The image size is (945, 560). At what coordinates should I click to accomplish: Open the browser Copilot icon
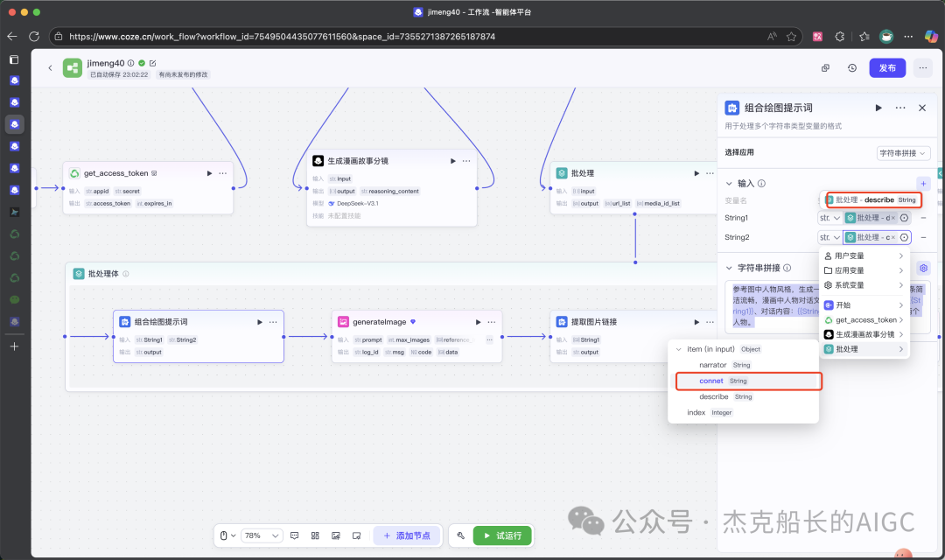(x=930, y=37)
